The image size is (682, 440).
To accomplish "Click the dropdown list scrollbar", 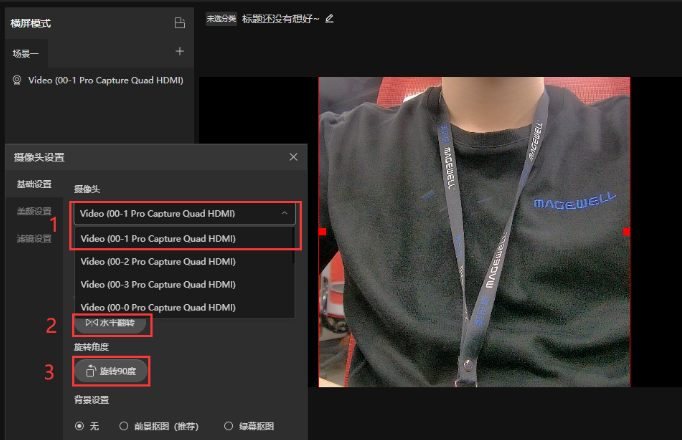I will tap(295, 246).
